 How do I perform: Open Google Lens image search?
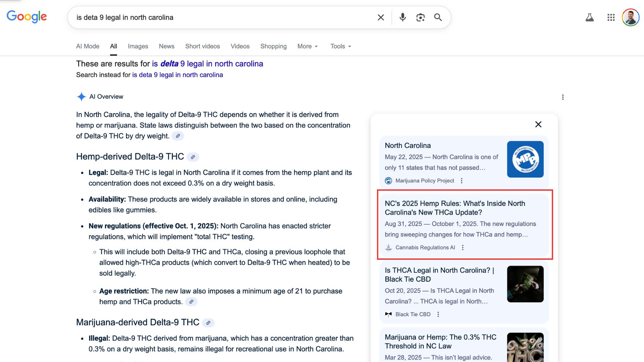pos(420,17)
